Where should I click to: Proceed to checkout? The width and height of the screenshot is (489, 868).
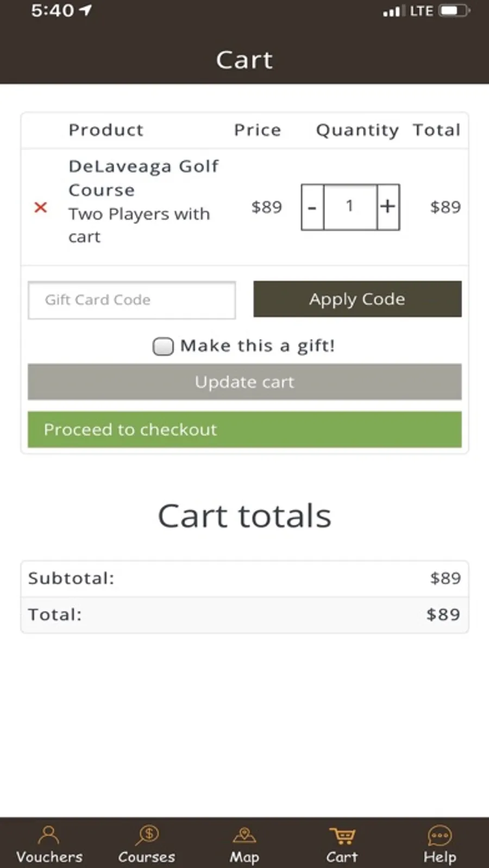click(x=244, y=430)
